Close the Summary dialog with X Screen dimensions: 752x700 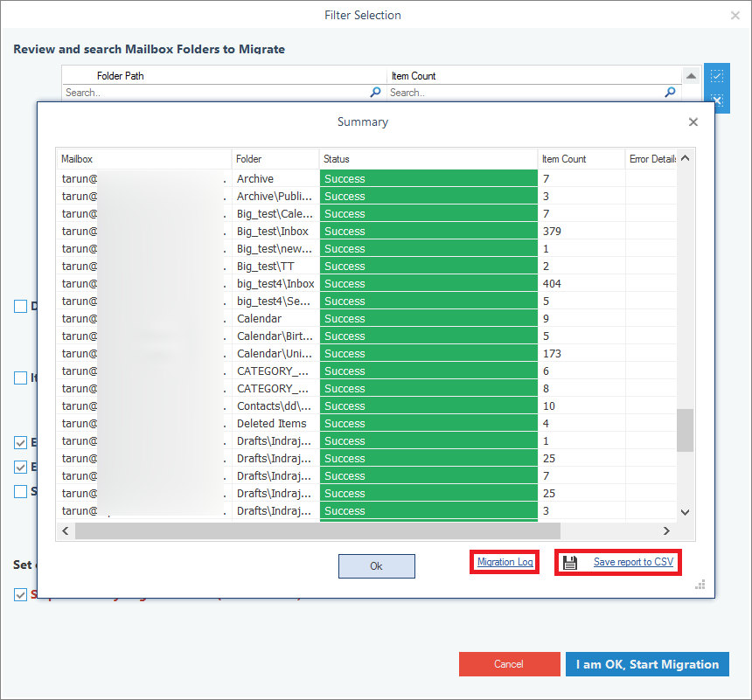693,122
